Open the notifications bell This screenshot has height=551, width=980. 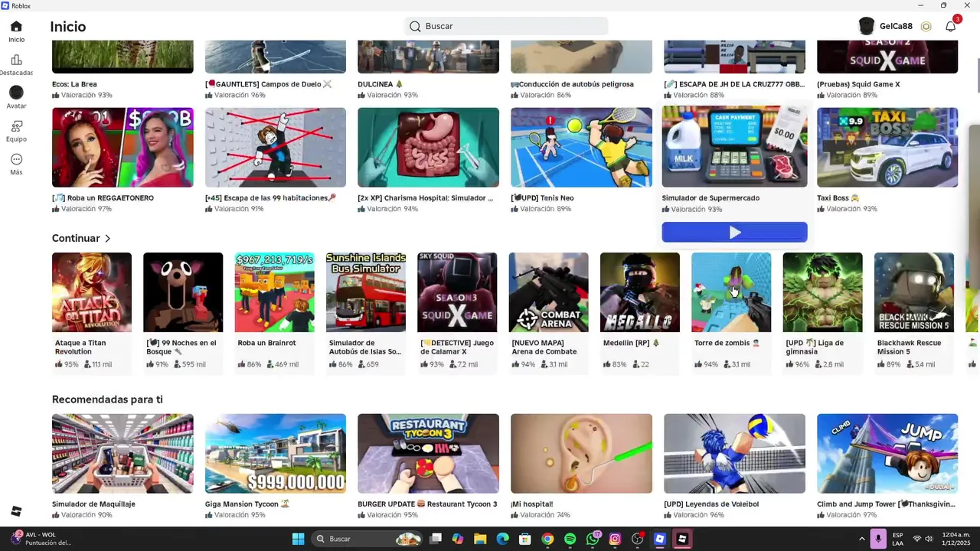coord(950,27)
